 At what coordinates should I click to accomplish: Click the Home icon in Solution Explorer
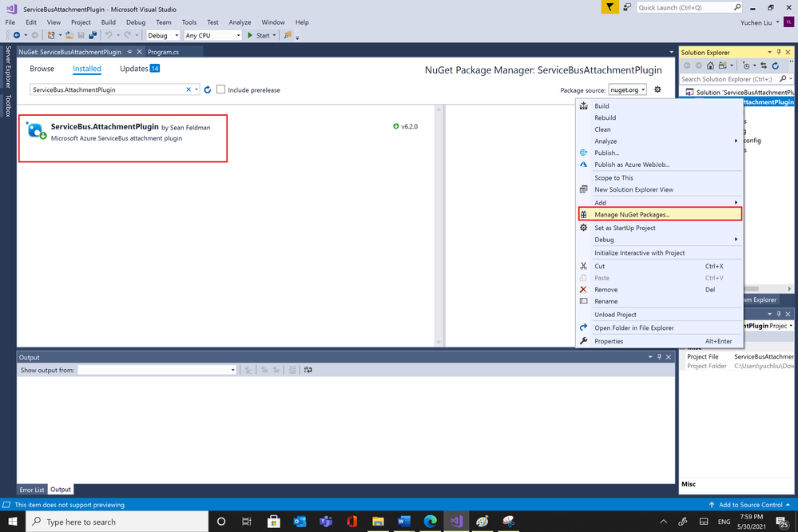tap(710, 66)
